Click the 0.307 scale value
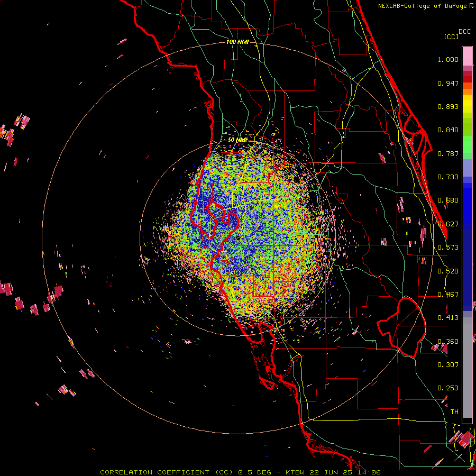Viewport: 476px width, 476px height. tap(448, 364)
